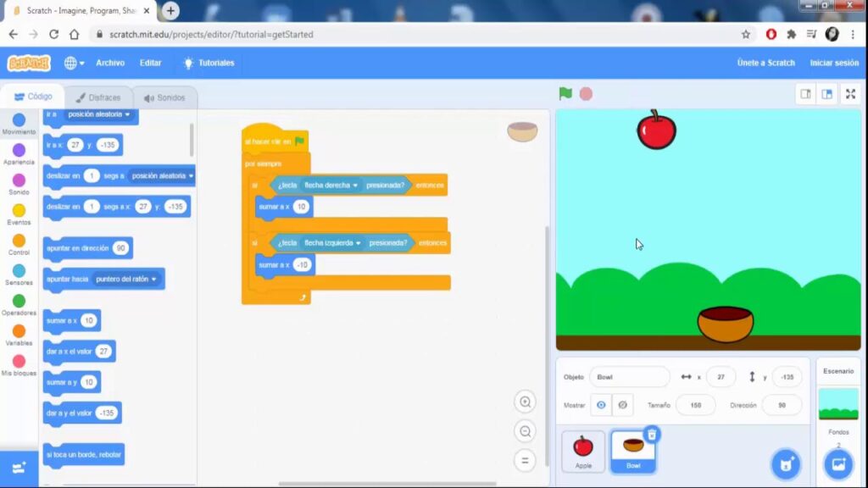Screen dimensions: 868x488
Task: Delete the Bowl sprite with trash icon
Action: click(x=651, y=435)
